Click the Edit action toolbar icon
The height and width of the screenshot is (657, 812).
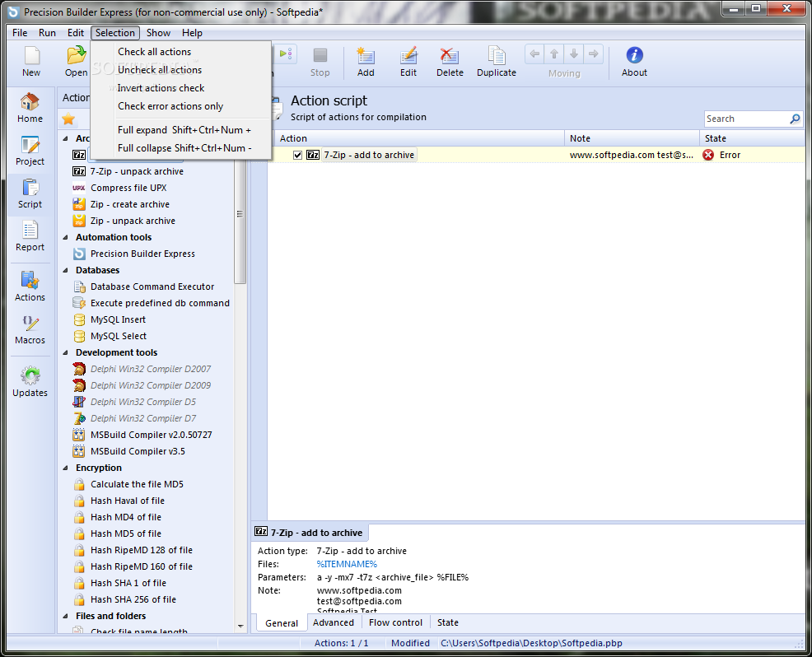408,56
